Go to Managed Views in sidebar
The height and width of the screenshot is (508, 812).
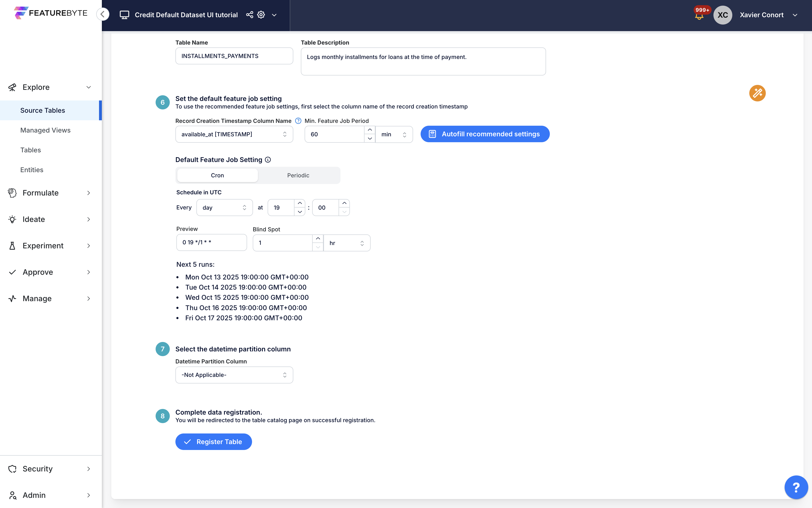(x=45, y=130)
